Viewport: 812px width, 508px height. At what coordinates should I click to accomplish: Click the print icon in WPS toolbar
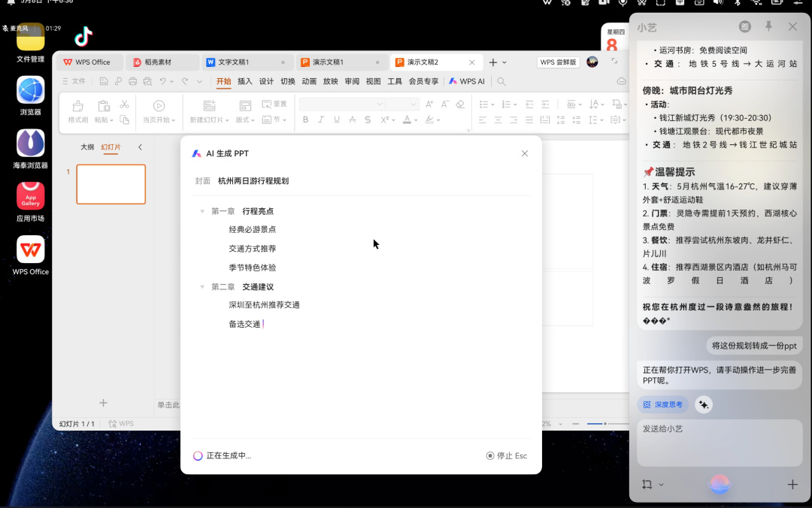pyautogui.click(x=132, y=81)
